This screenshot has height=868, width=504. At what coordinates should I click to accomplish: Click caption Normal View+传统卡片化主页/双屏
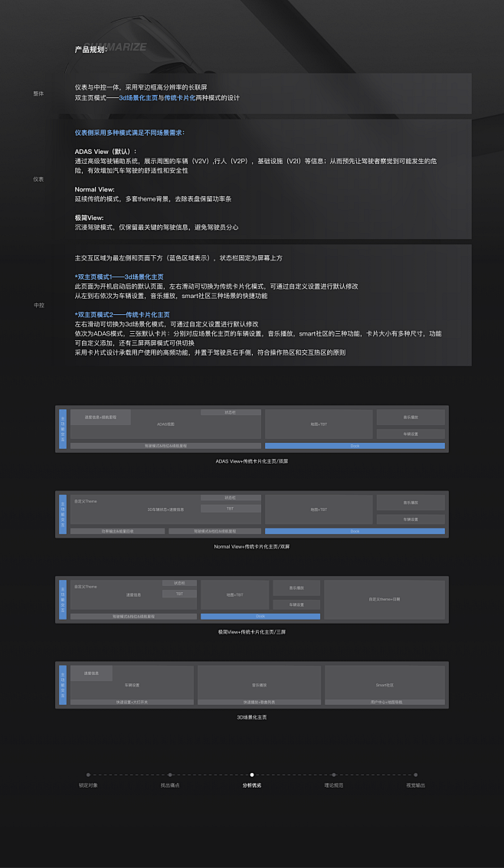click(252, 546)
